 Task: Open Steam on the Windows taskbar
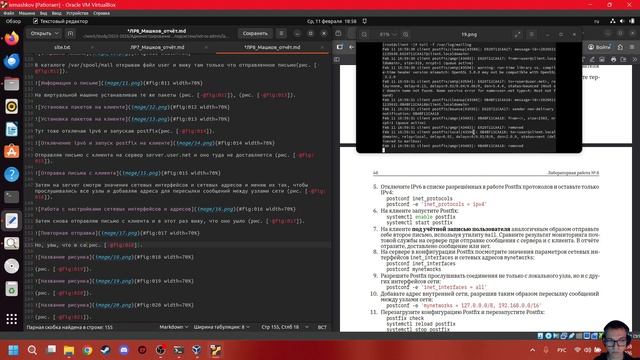pos(106,350)
